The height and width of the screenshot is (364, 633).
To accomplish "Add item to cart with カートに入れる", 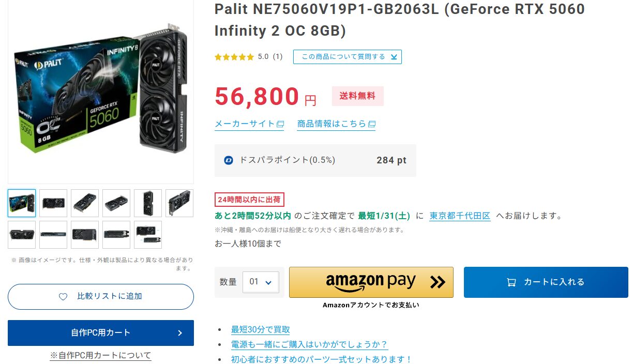I will 546,282.
